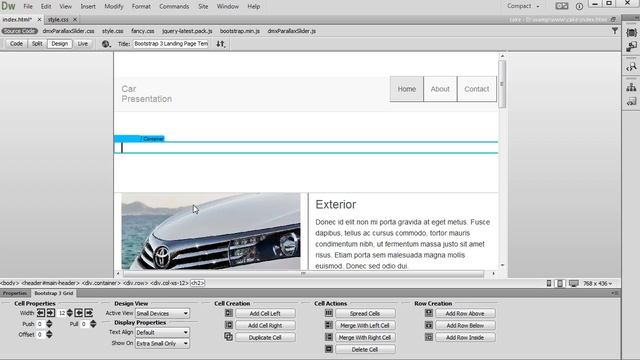Adjust the Push value stepper
Viewport: 640px width, 360px height.
click(x=49, y=324)
